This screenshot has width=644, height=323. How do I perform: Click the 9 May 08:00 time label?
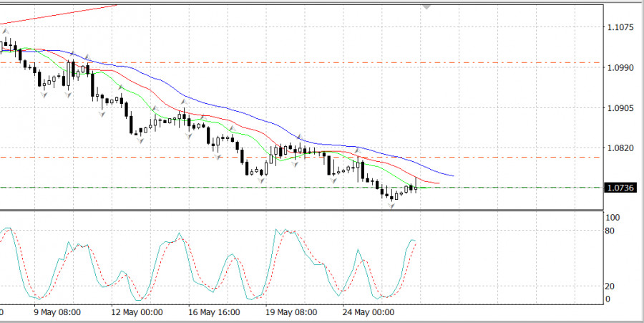(x=57, y=313)
